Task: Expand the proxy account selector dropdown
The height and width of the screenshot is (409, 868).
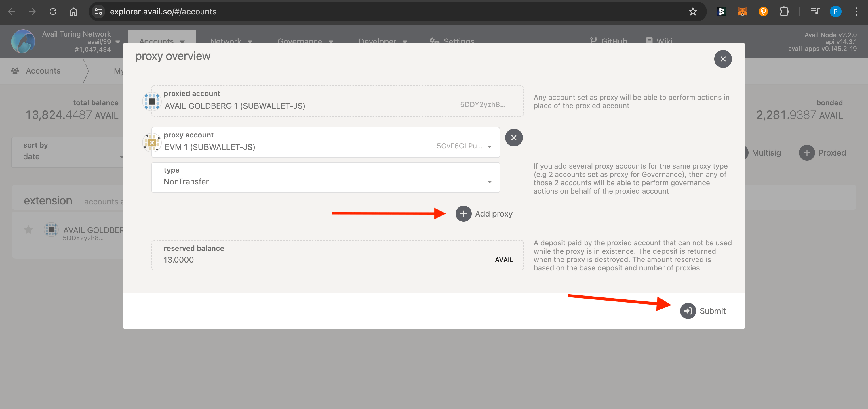Action: (x=489, y=147)
